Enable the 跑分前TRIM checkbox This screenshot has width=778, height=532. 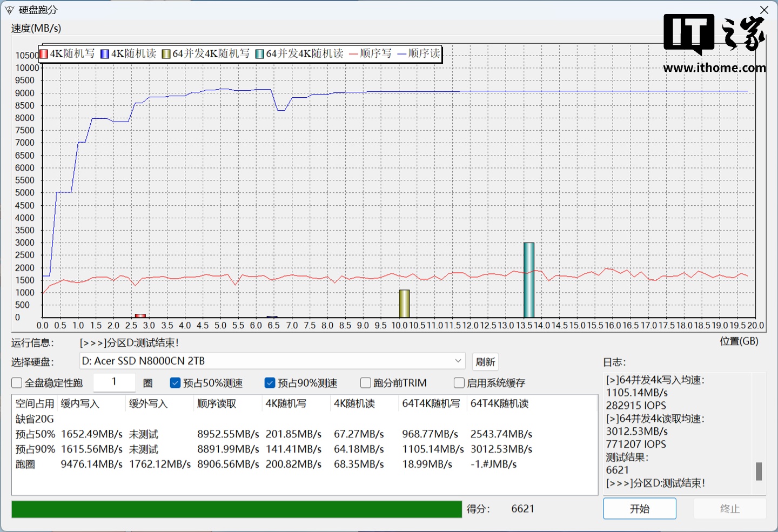tap(366, 383)
